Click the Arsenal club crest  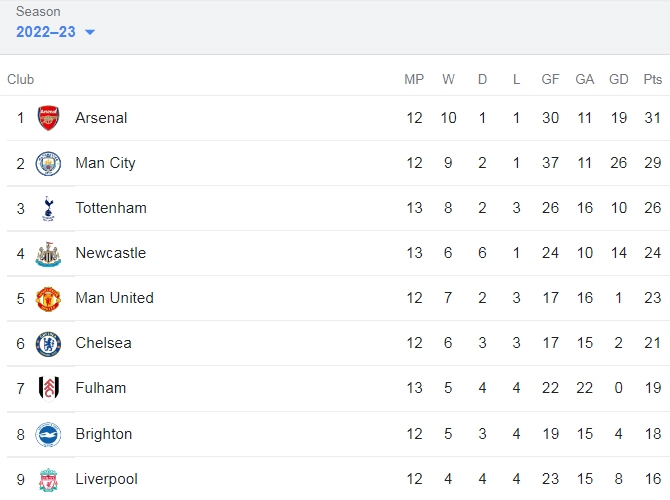(x=48, y=118)
